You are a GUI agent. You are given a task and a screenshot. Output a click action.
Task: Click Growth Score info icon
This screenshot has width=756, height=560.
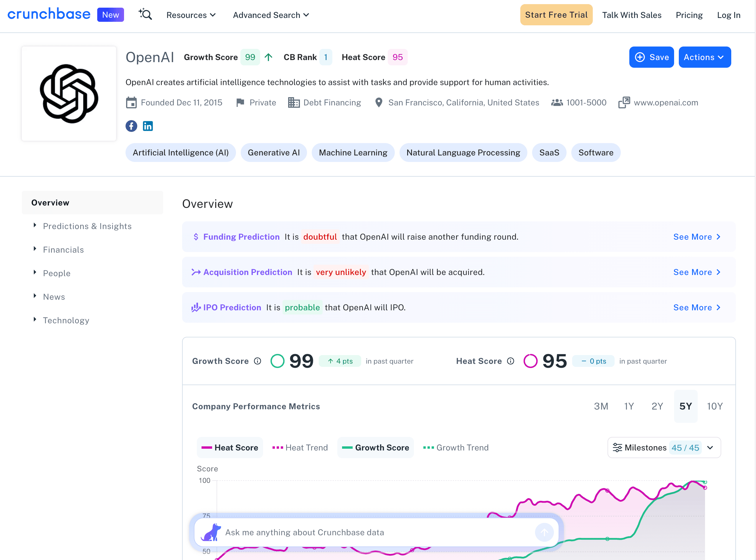click(257, 361)
